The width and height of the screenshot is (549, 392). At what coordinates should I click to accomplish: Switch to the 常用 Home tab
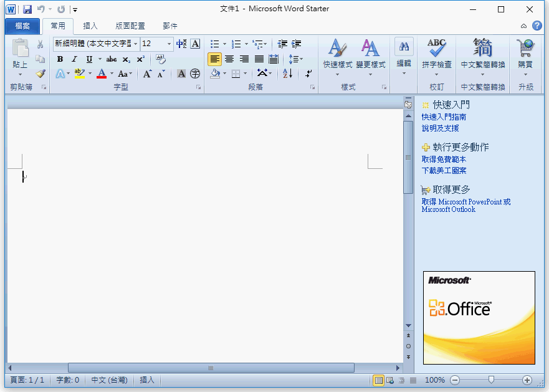click(x=58, y=26)
